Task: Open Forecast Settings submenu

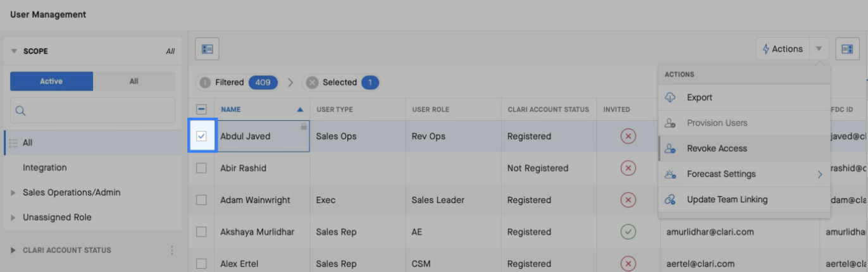Action: tap(744, 174)
